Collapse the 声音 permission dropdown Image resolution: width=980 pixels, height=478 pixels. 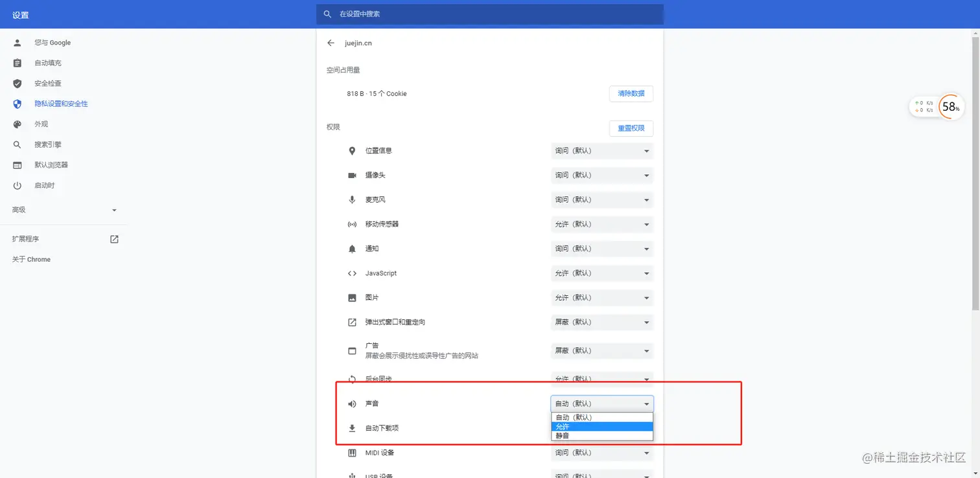tap(601, 404)
